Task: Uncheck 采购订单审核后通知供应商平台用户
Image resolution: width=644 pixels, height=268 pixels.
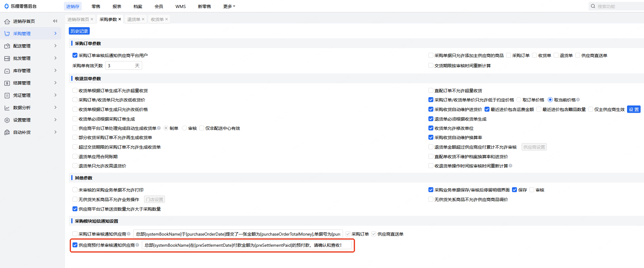Action: point(75,55)
